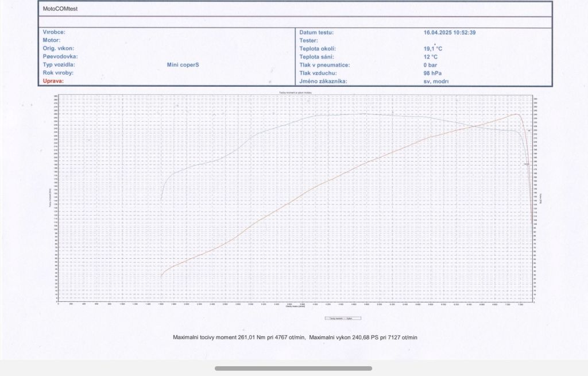Screen dimensions: 588x376
Task: Click the chart legend box below the graph
Action: click(x=343, y=318)
